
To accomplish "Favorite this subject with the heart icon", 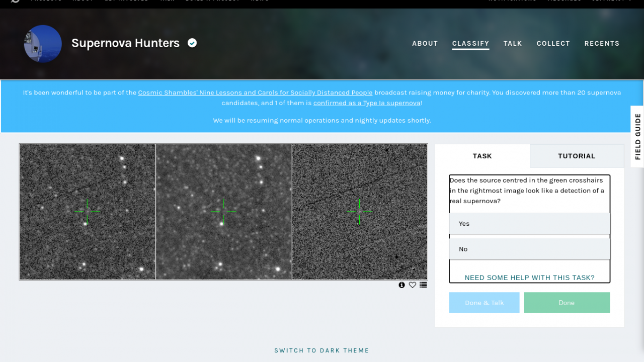I will (413, 285).
